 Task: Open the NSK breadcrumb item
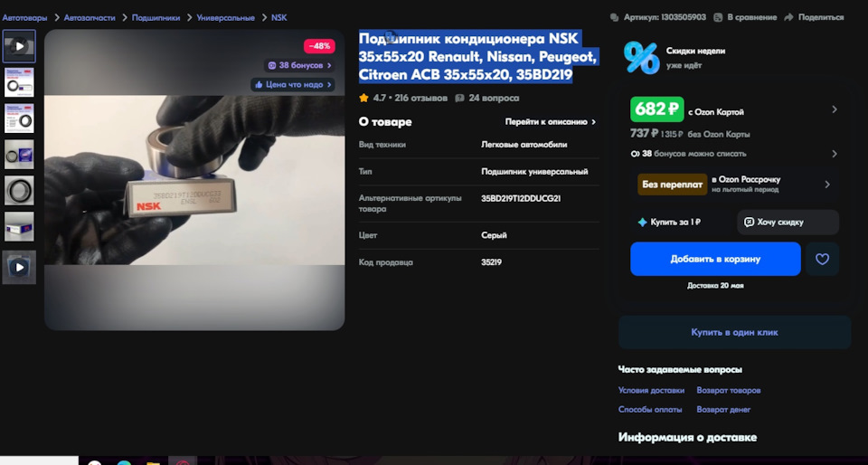click(279, 18)
